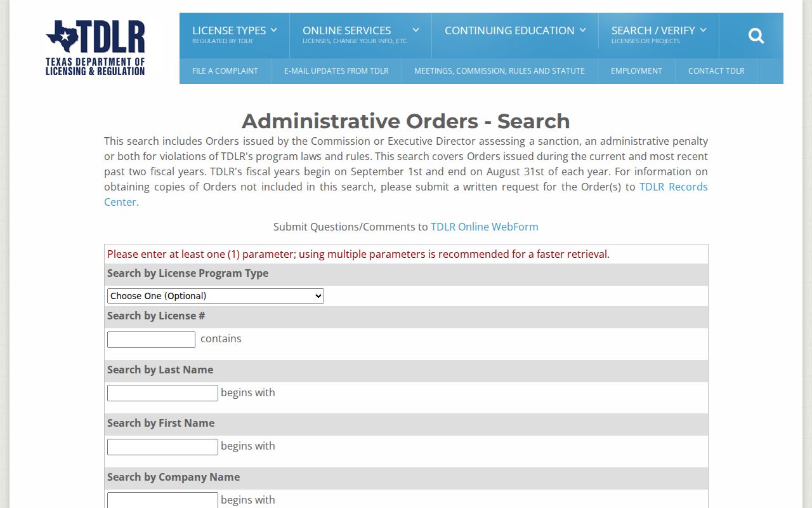
Task: Expand the Search / Verify menu
Action: (659, 36)
